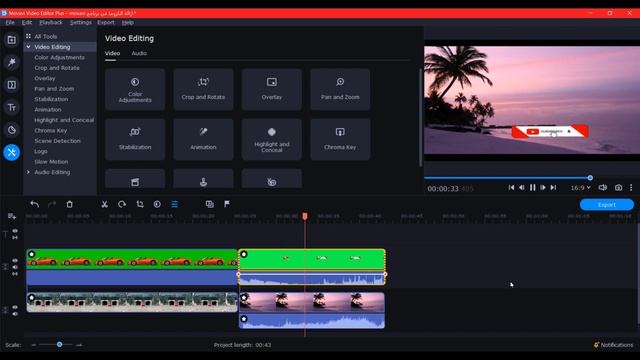Open Notifications in the status bar
The image size is (640, 360).
[613, 345]
